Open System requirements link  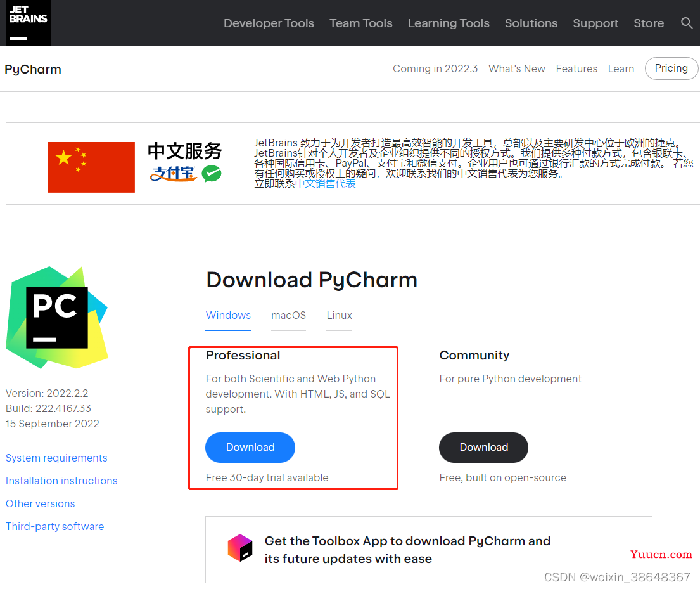(x=56, y=458)
